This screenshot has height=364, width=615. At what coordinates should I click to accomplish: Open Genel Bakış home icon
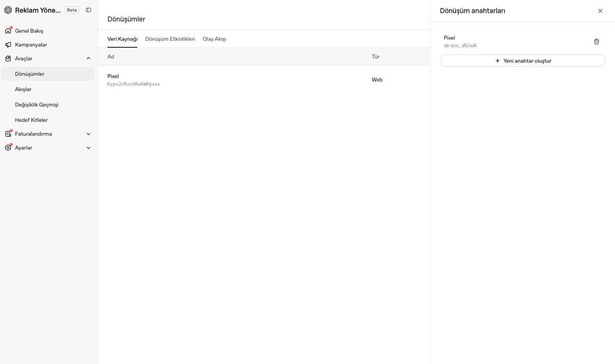click(8, 31)
